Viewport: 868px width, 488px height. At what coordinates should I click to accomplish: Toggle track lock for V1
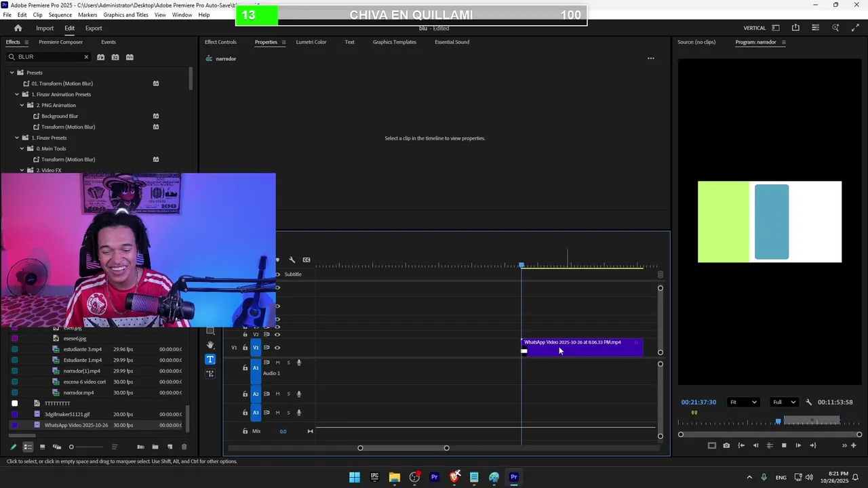coord(245,348)
